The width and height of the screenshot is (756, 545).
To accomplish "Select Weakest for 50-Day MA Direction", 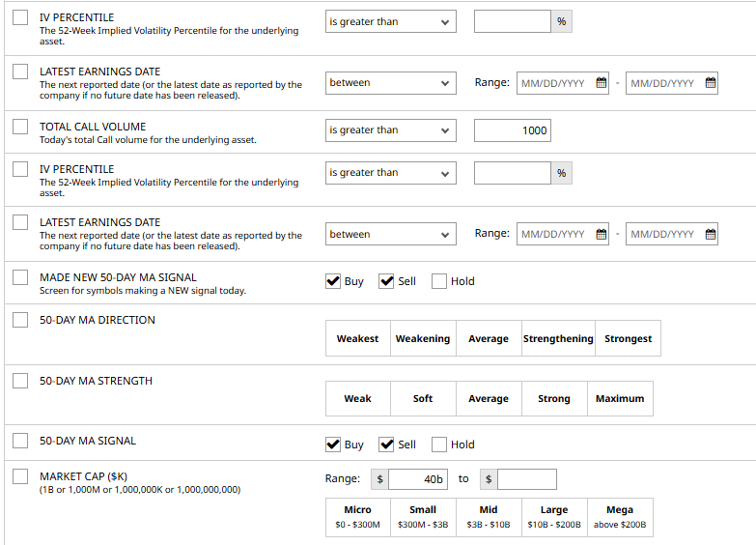I will (x=358, y=338).
